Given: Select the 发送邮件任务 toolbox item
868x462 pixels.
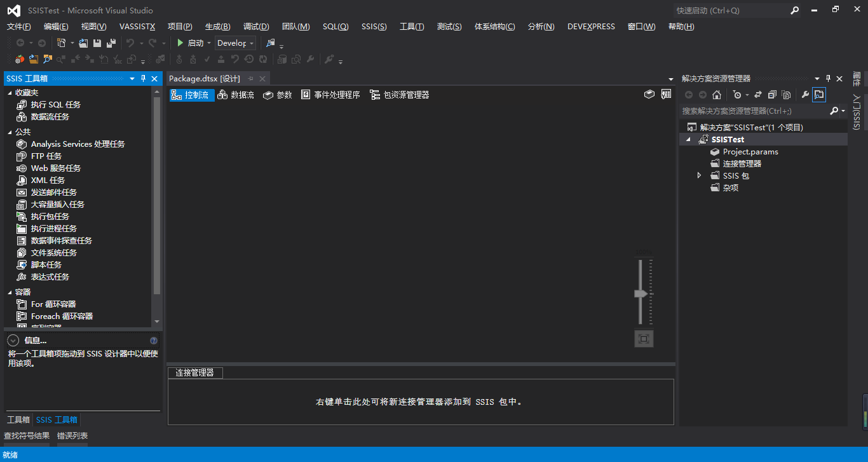Looking at the screenshot, I should click(x=46, y=193).
